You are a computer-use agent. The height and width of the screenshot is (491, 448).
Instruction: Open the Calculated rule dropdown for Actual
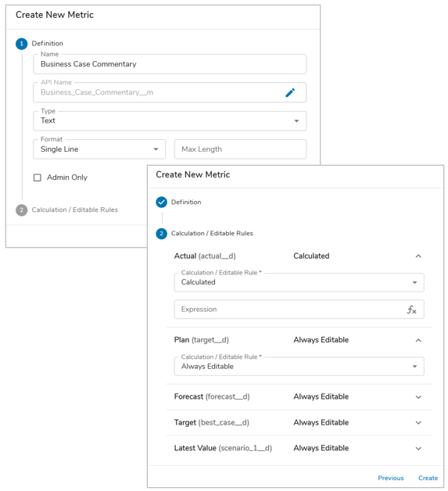click(x=299, y=282)
